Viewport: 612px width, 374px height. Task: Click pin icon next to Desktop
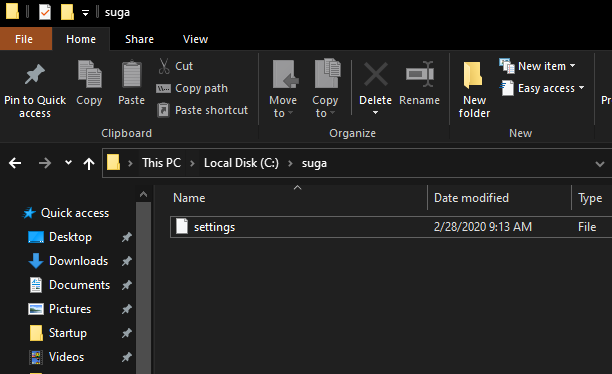point(126,237)
